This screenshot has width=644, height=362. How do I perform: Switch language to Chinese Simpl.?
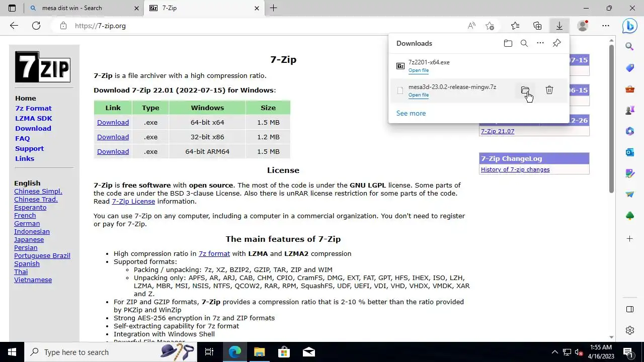[38, 191]
